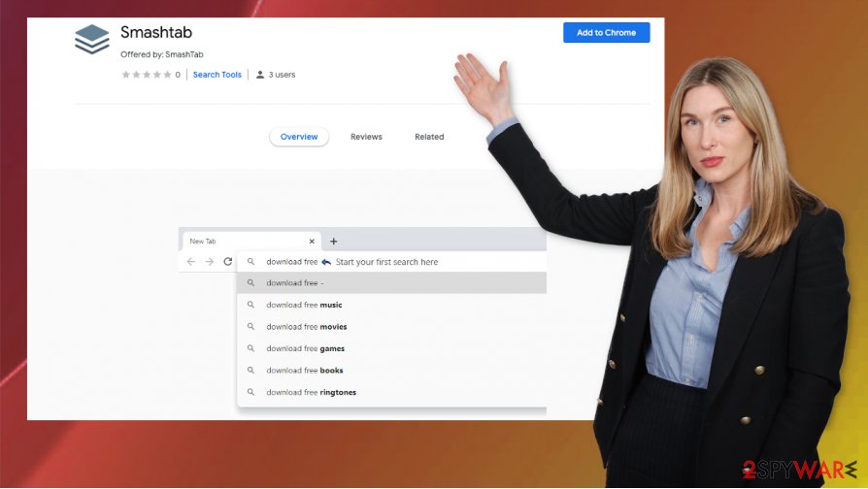
Task: Click the users person icon
Action: (x=259, y=75)
